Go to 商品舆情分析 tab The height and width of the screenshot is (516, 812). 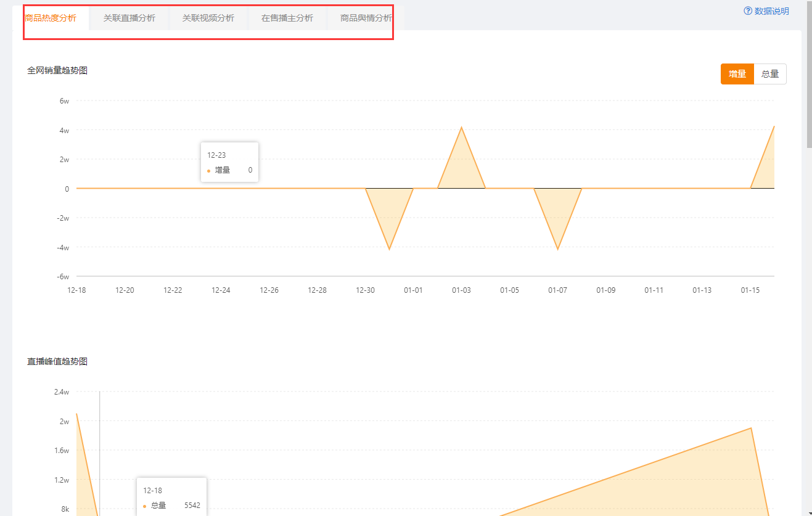click(366, 18)
